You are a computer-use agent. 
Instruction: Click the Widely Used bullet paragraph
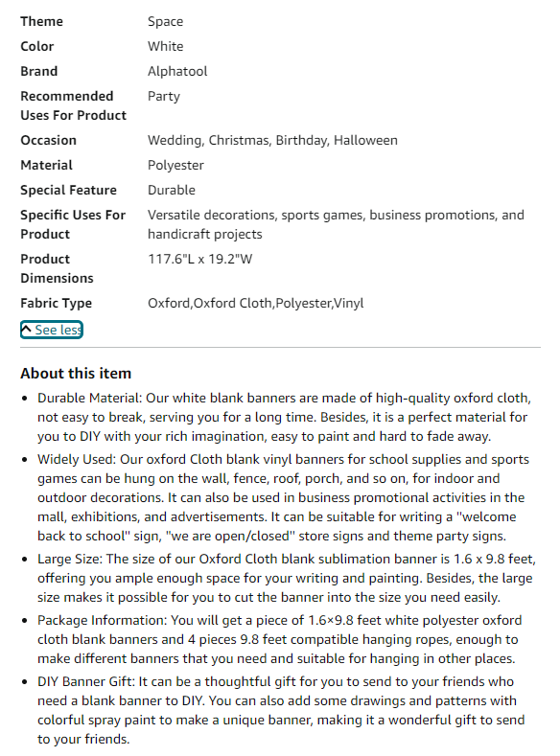tap(284, 497)
